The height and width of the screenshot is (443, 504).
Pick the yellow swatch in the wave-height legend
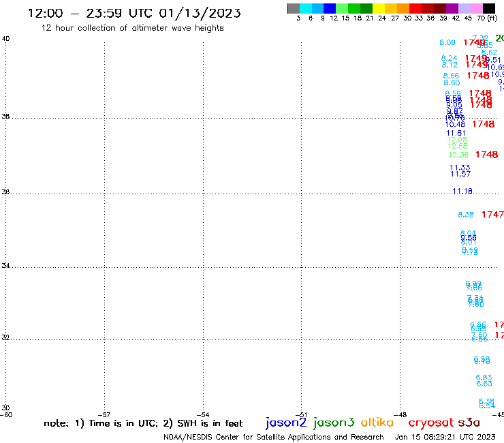(x=379, y=8)
